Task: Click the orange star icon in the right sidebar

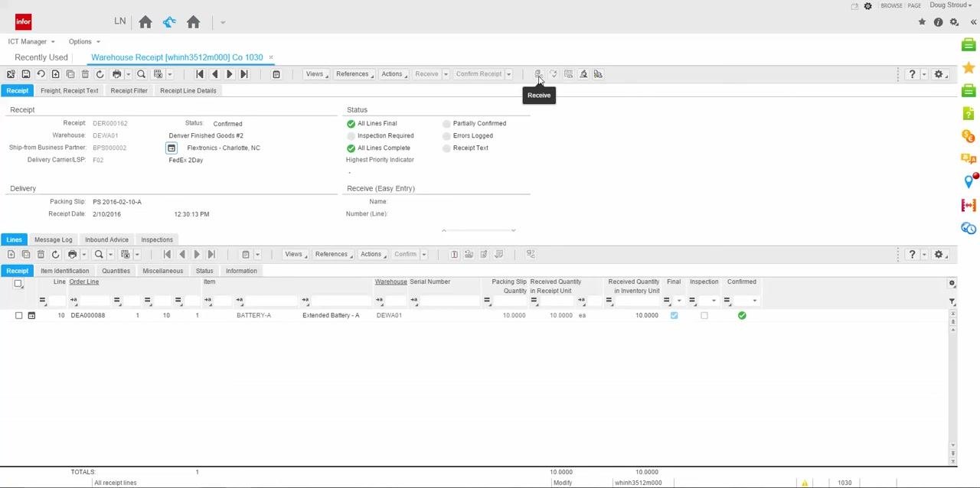Action: [x=969, y=68]
